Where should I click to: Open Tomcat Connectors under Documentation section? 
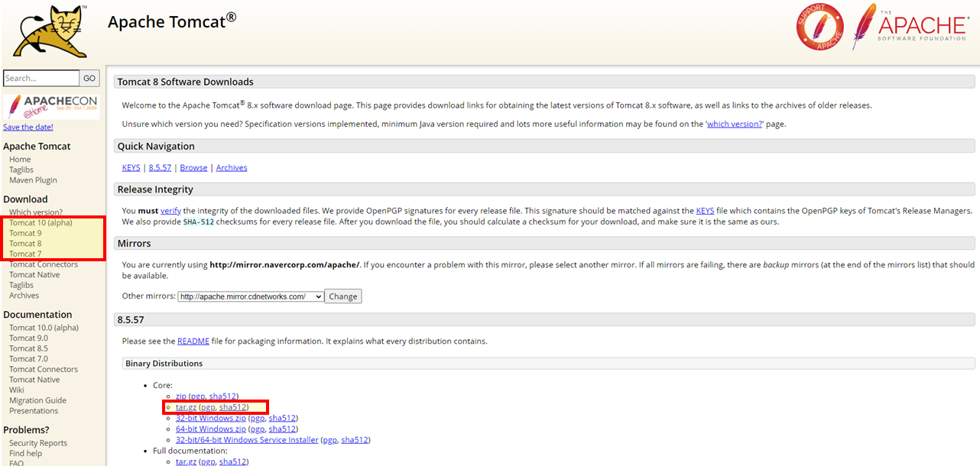pos(44,369)
